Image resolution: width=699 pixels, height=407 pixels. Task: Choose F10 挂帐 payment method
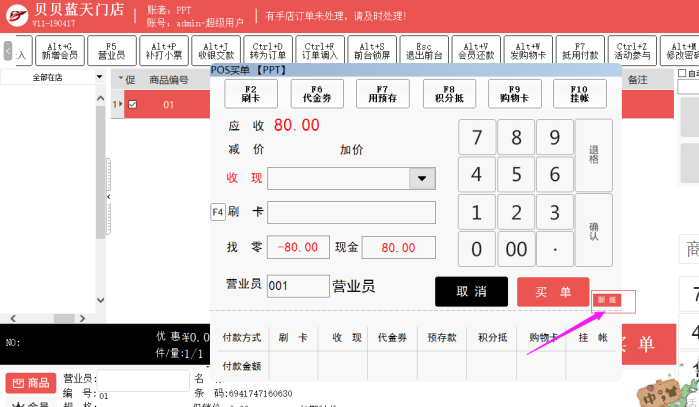580,94
